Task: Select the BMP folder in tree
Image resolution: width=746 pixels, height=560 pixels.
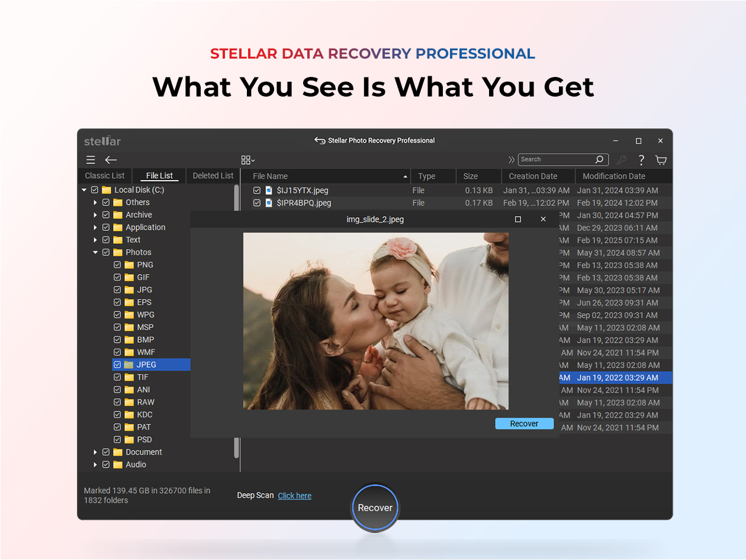Action: click(x=145, y=340)
